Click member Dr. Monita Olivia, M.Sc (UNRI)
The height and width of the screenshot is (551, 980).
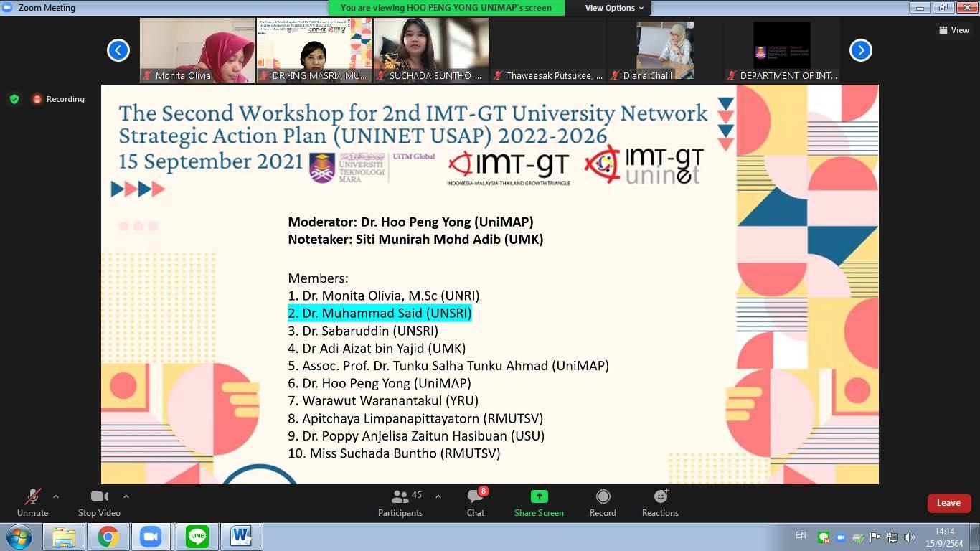pyautogui.click(x=384, y=296)
